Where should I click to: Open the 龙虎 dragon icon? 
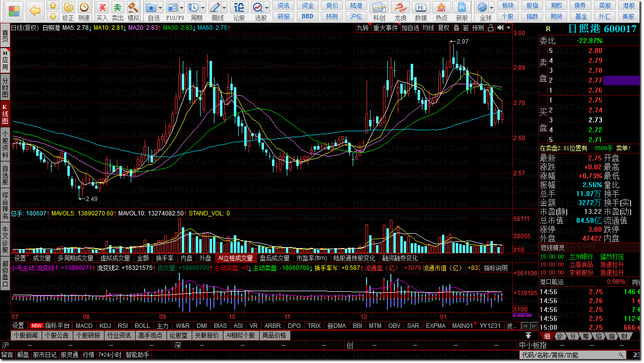click(400, 7)
